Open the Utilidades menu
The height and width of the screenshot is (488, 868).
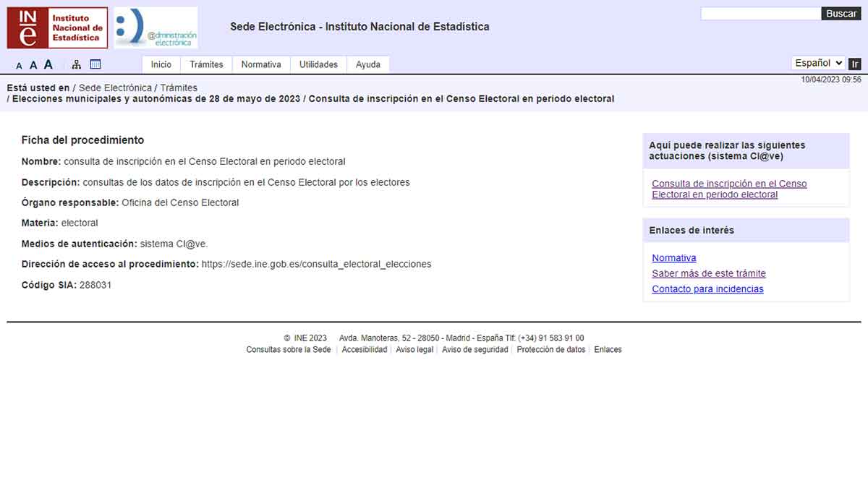[x=318, y=64]
